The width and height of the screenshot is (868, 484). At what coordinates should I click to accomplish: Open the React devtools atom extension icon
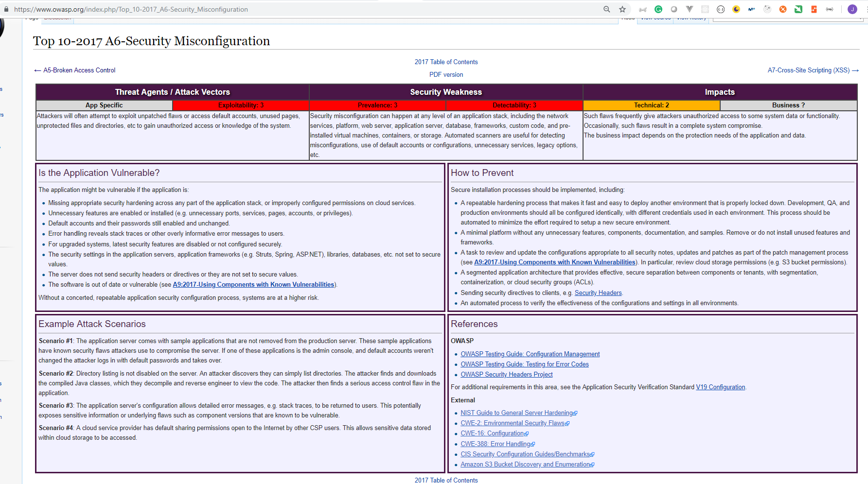click(x=705, y=9)
